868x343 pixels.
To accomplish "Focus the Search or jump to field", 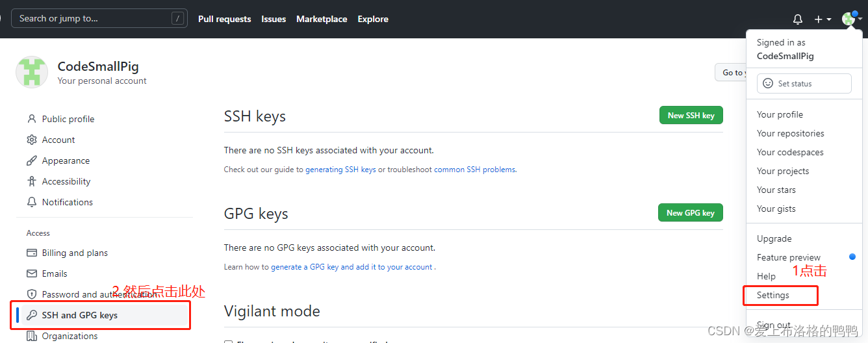I will click(x=99, y=18).
